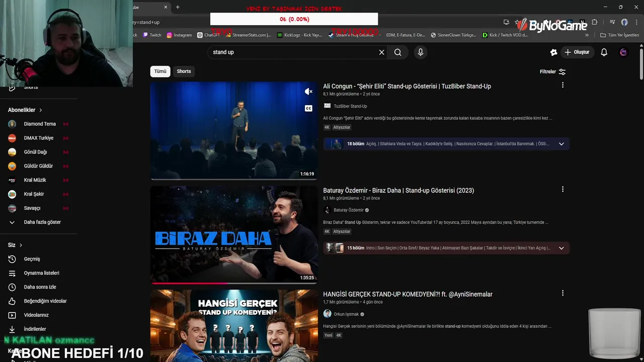Show hidden bookmarks overflow chevron
Image resolution: width=644 pixels, height=362 pixels.
tap(587, 35)
